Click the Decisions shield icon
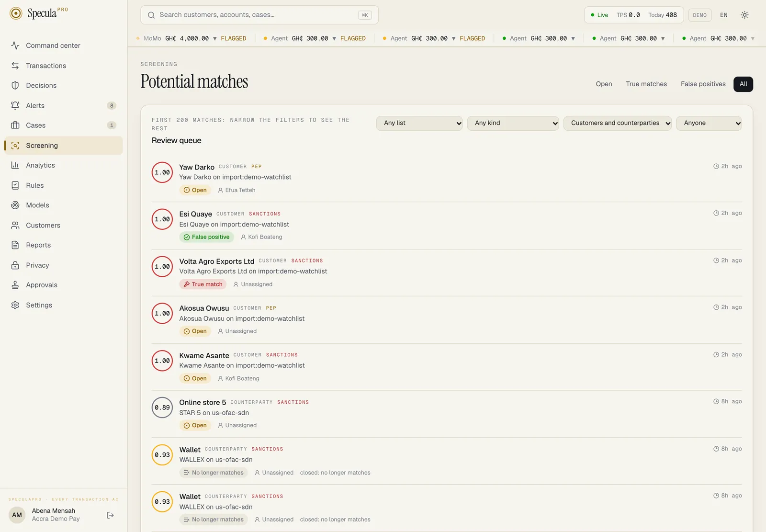Image resolution: width=766 pixels, height=532 pixels. coord(15,85)
